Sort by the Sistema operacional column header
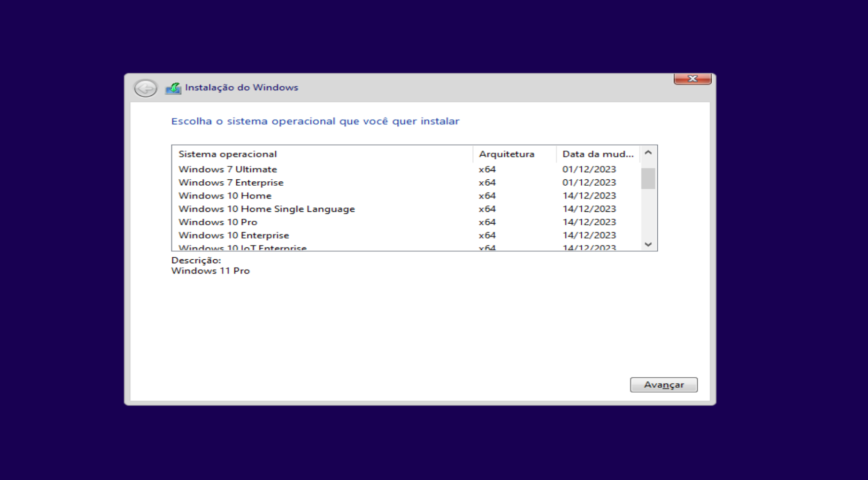The height and width of the screenshot is (480, 868). pos(228,154)
